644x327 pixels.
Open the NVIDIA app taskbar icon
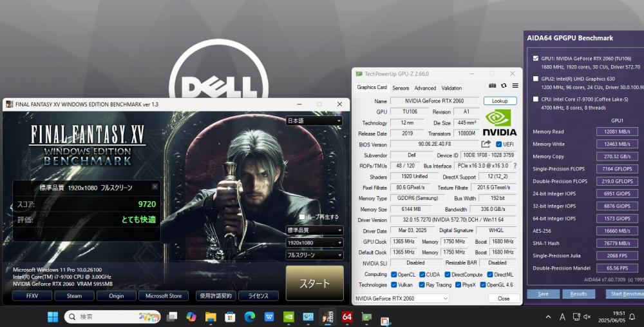pyautogui.click(x=289, y=317)
